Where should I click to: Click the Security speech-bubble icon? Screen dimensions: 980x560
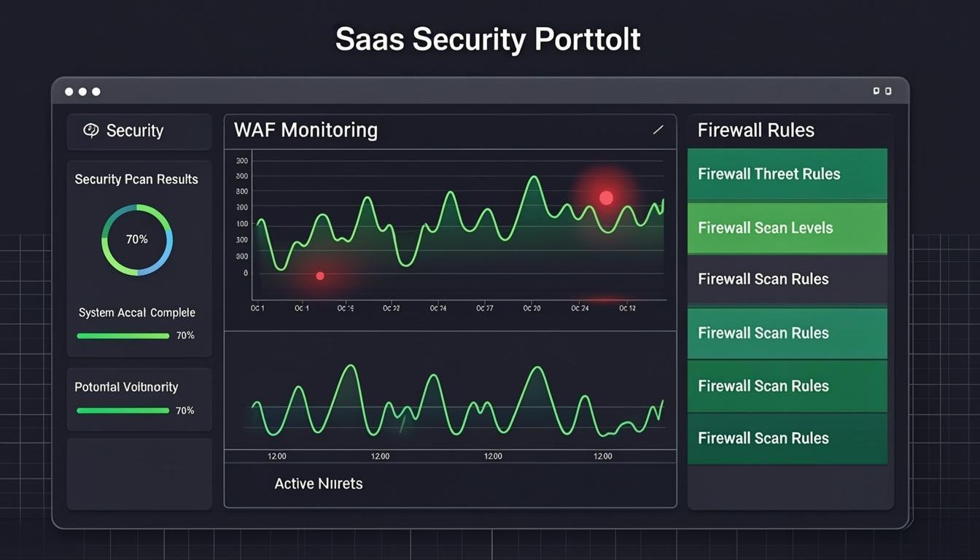91,131
